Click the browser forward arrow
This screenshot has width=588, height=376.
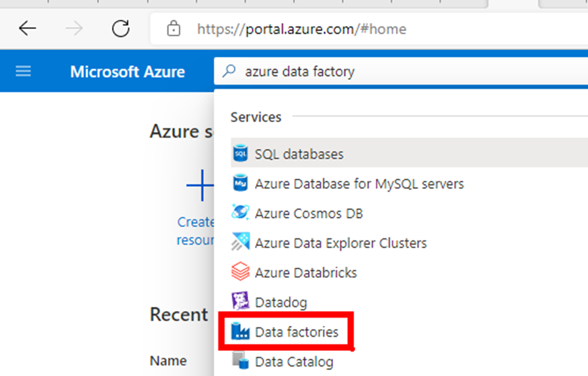pos(74,28)
